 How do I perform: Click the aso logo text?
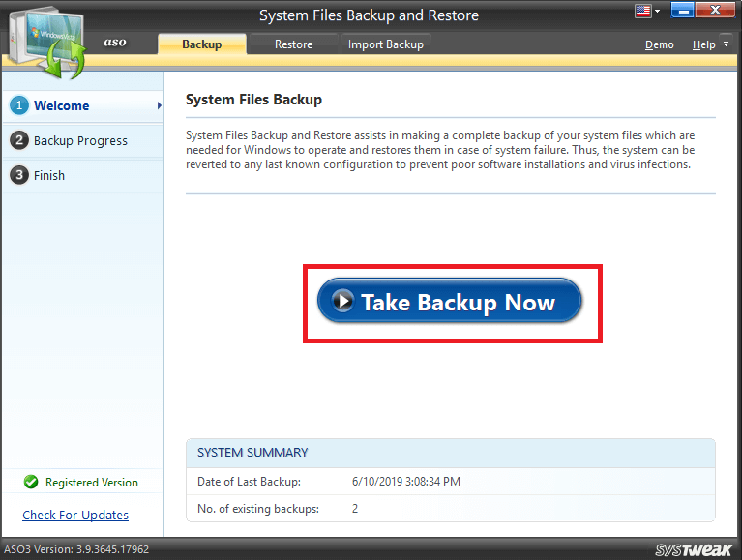(115, 43)
